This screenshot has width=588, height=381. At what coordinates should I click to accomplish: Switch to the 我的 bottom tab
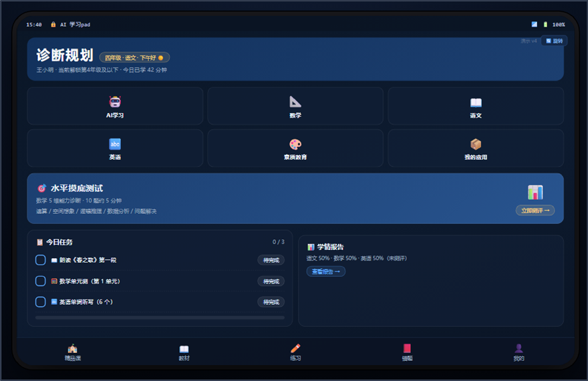519,352
